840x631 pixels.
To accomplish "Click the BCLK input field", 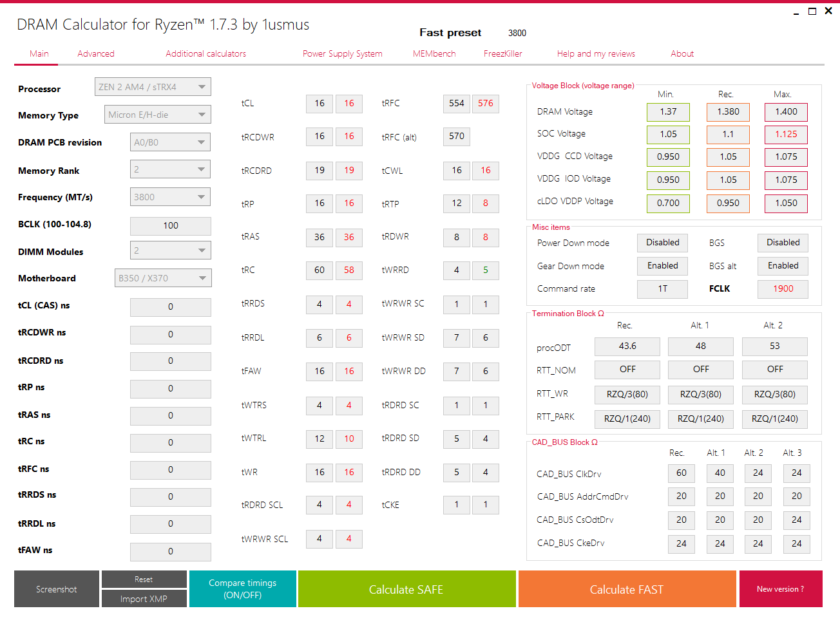I will [171, 226].
